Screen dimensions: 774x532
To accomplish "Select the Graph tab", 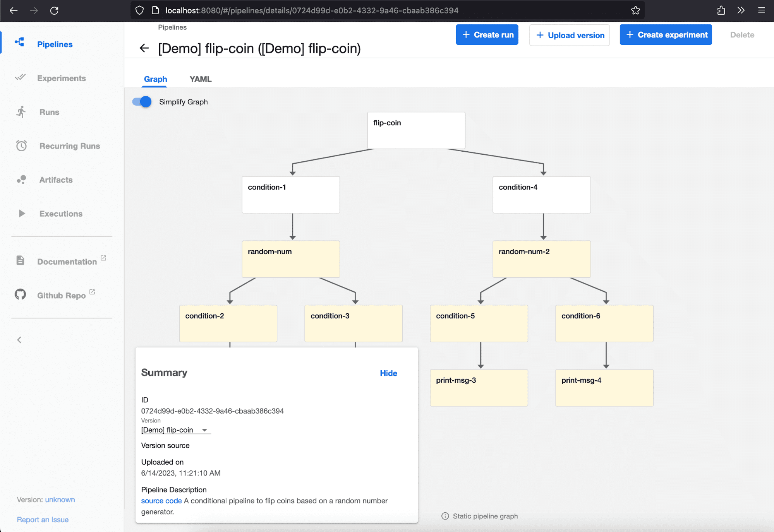I will pyautogui.click(x=155, y=79).
